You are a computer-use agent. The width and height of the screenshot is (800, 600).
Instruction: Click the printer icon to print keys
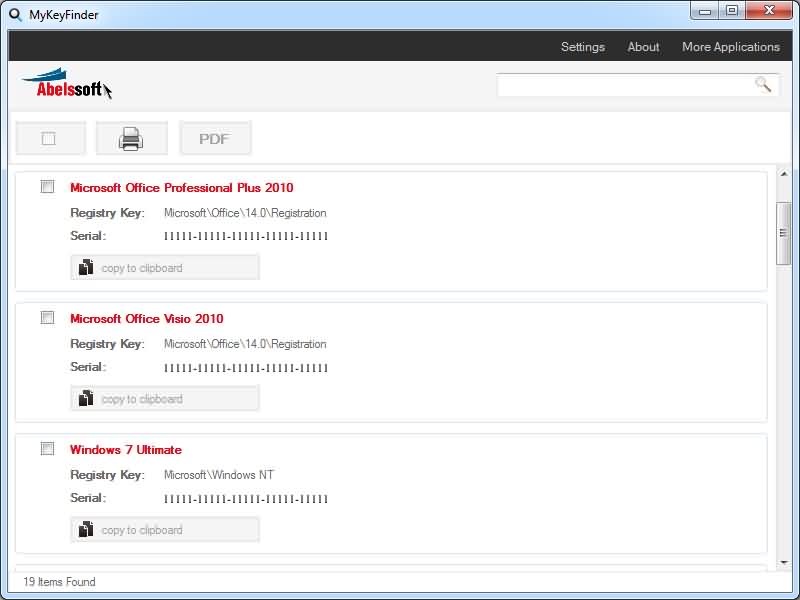(133, 138)
